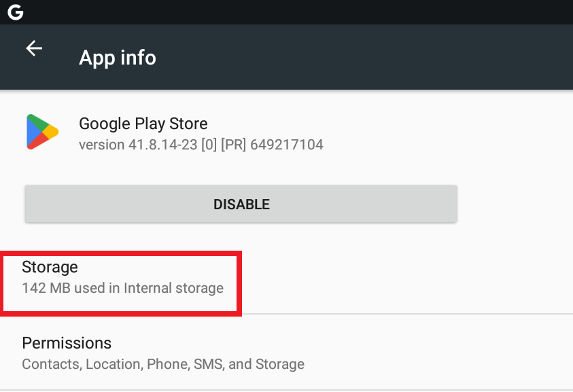The width and height of the screenshot is (573, 392).
Task: Click the Storage heading label
Action: click(50, 267)
